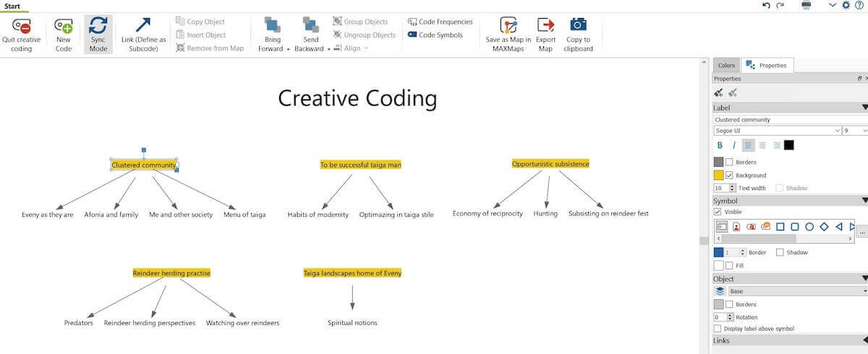Click yellow background color swatch
868x354 pixels.
[x=718, y=175]
